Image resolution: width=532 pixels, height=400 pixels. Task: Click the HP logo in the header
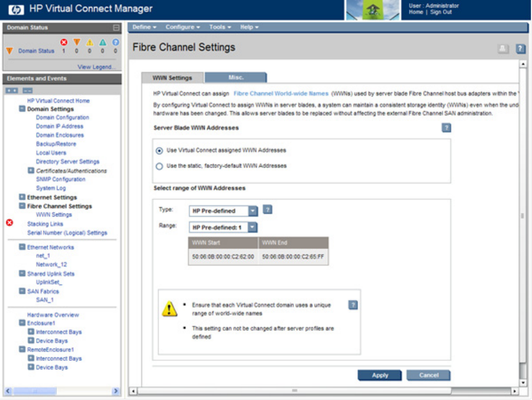(16, 9)
